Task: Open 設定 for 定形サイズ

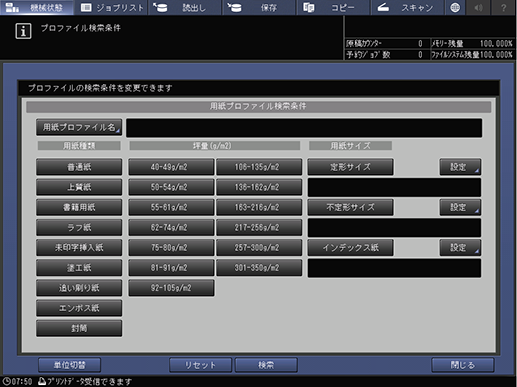Action: coord(460,167)
